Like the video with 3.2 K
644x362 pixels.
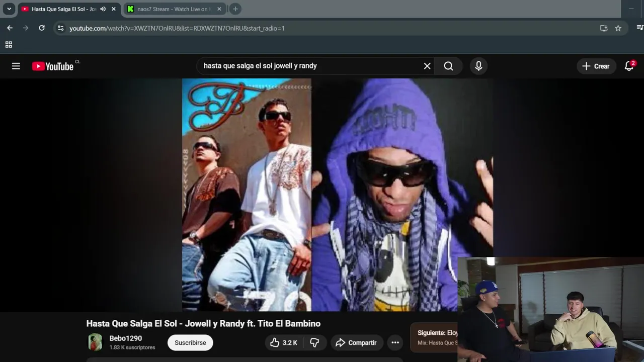(283, 342)
